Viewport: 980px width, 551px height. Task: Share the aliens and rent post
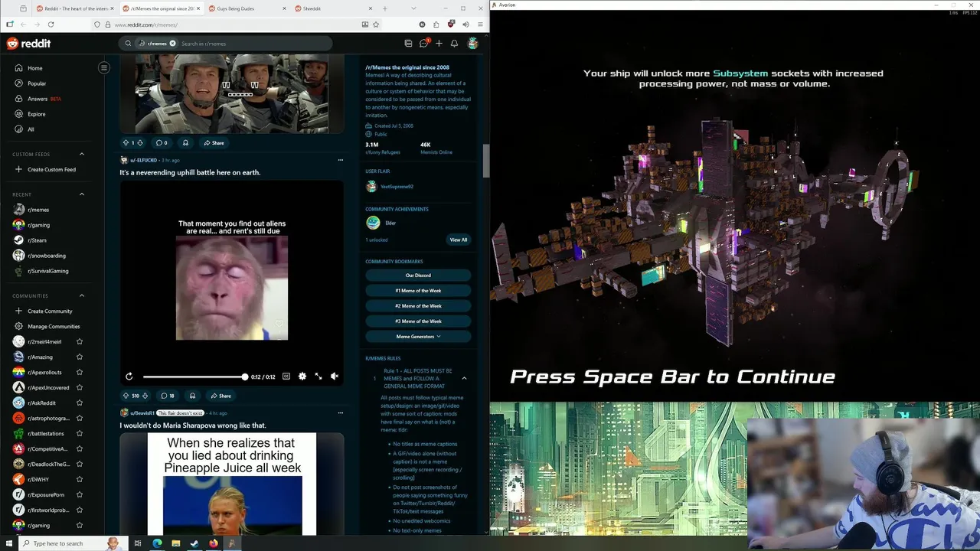(220, 396)
